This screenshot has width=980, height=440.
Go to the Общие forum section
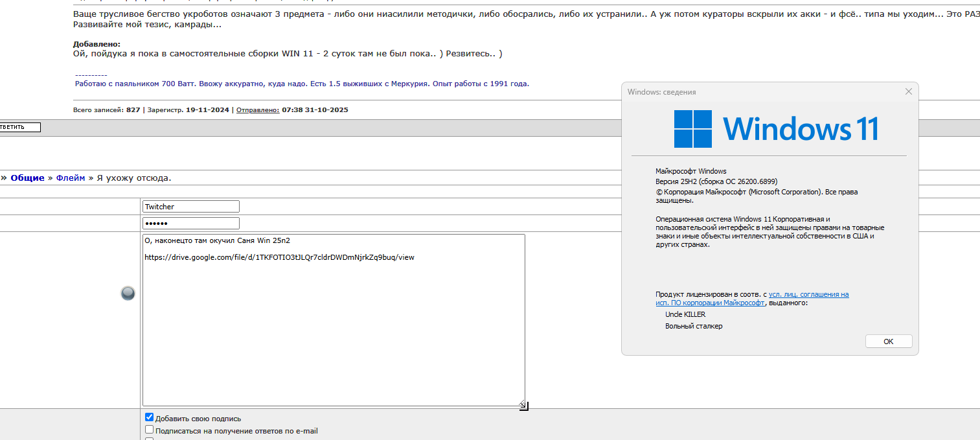click(x=27, y=178)
